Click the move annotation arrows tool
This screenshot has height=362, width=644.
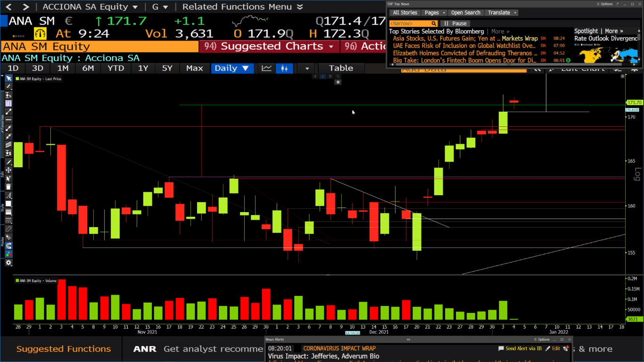[x=8, y=170]
